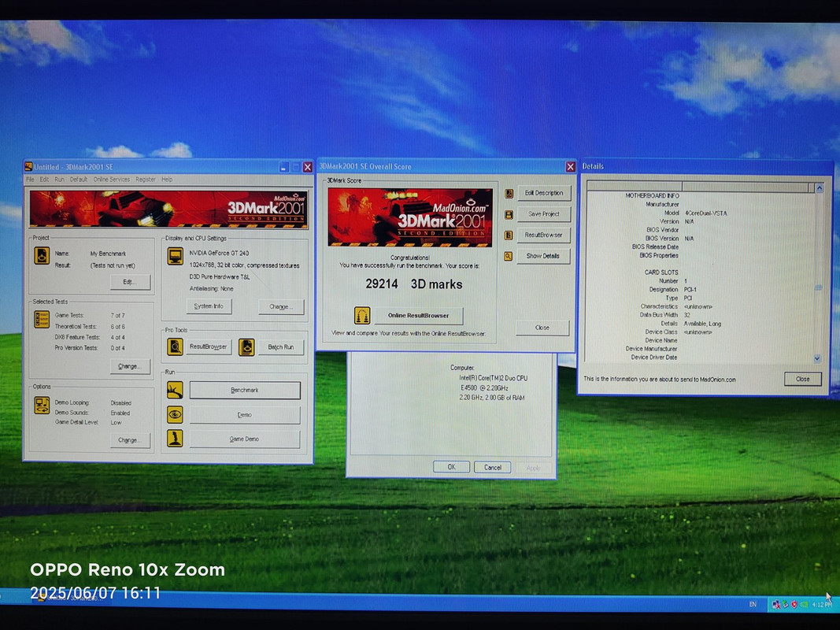Click the magnifier icon beside Show Details
This screenshot has width=840, height=630.
(x=508, y=257)
